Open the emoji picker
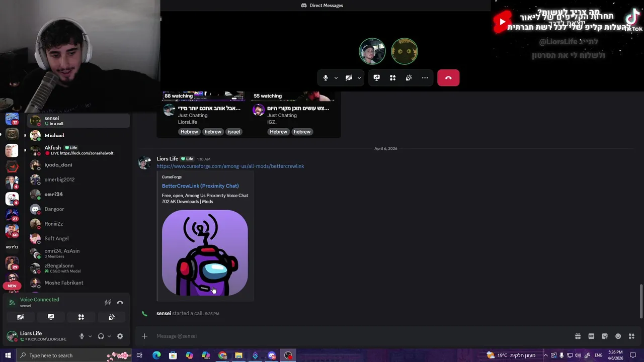 click(618, 336)
